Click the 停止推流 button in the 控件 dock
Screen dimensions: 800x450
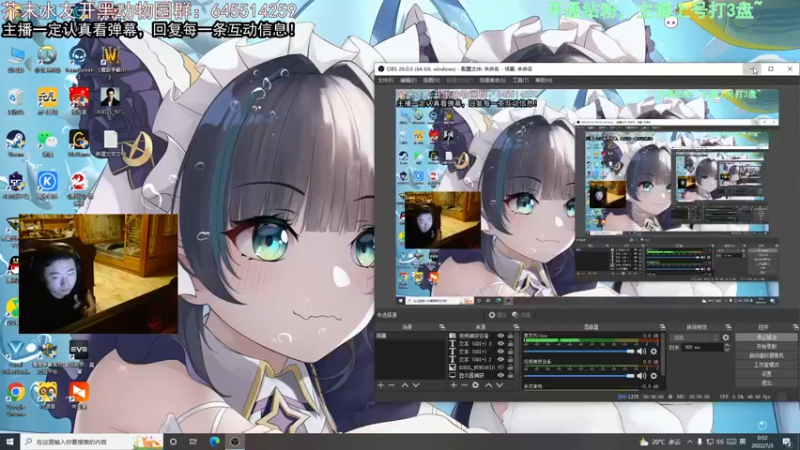tap(766, 338)
